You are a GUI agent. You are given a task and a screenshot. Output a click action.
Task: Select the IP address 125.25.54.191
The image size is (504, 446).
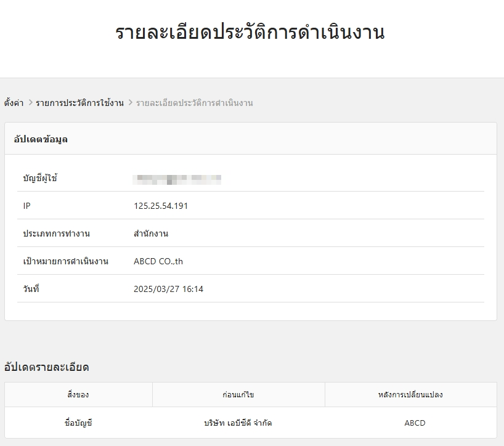(161, 206)
